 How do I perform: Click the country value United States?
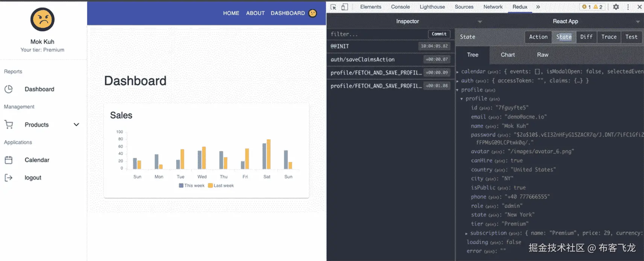[533, 170]
